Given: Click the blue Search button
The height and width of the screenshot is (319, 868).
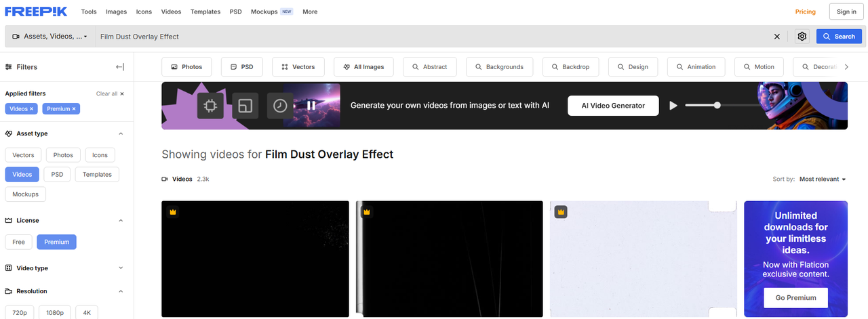Looking at the screenshot, I should [x=839, y=37].
